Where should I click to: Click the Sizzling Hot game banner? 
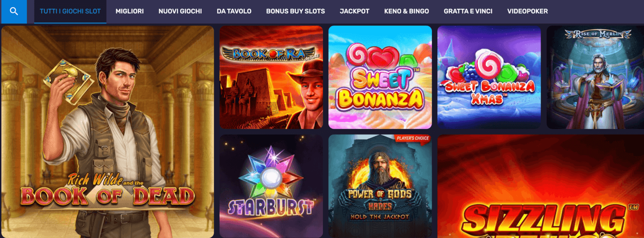[x=541, y=186]
